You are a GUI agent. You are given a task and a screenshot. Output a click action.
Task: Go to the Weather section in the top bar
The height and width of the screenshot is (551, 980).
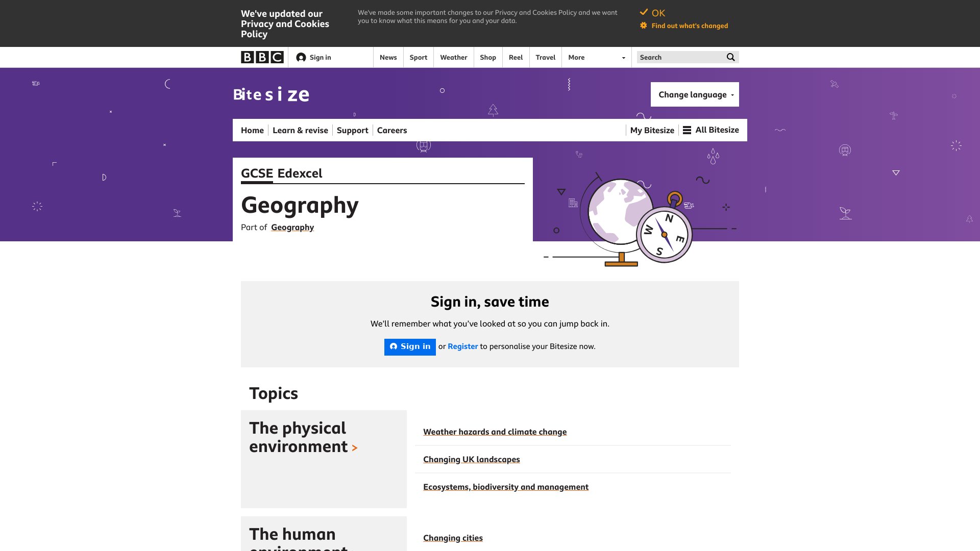453,57
